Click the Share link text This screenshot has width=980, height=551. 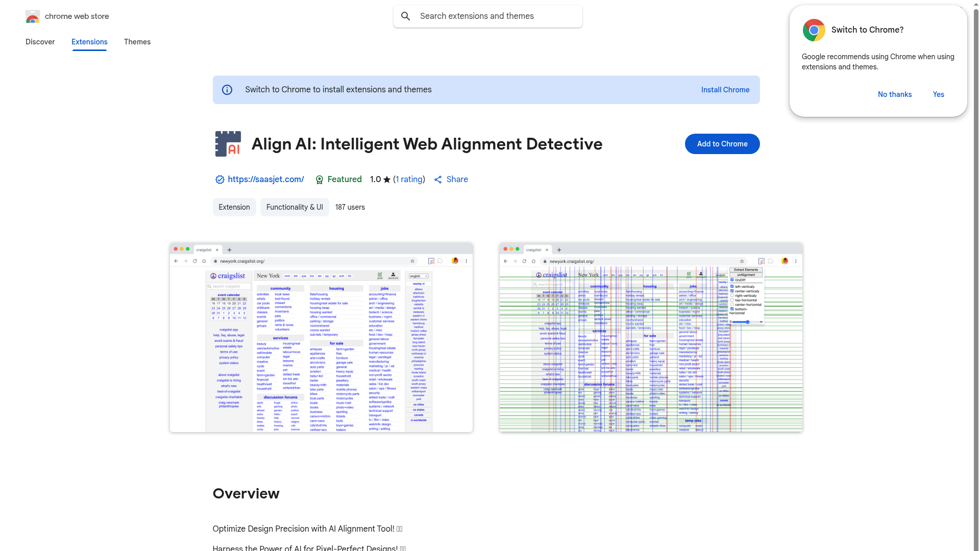point(457,180)
